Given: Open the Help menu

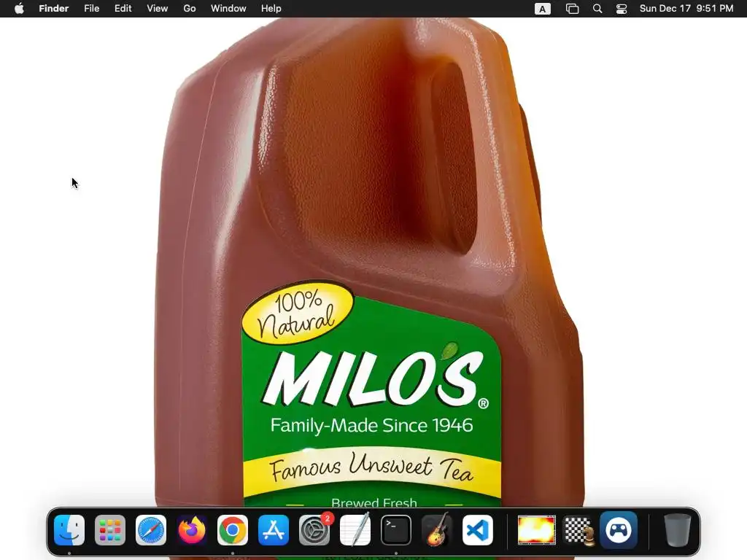Looking at the screenshot, I should (x=271, y=9).
